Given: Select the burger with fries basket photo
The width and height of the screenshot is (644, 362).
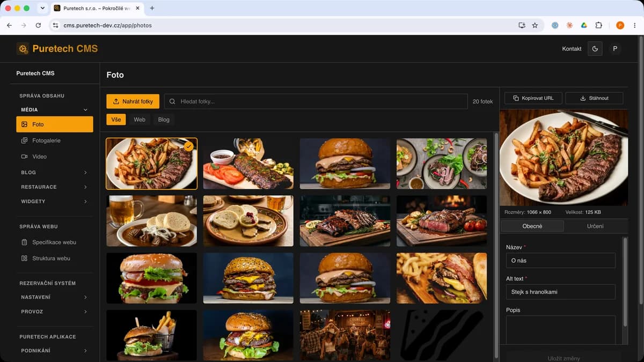Looking at the screenshot, I should pos(151,335).
